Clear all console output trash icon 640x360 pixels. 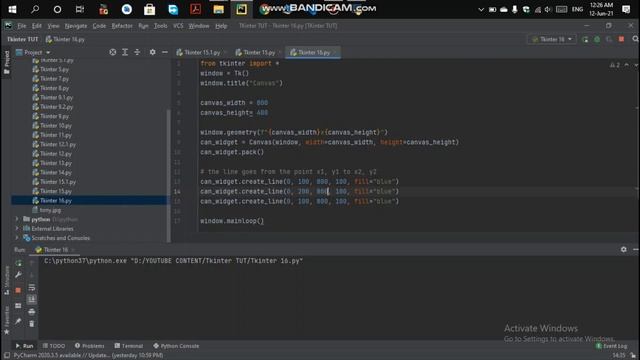tap(32, 324)
